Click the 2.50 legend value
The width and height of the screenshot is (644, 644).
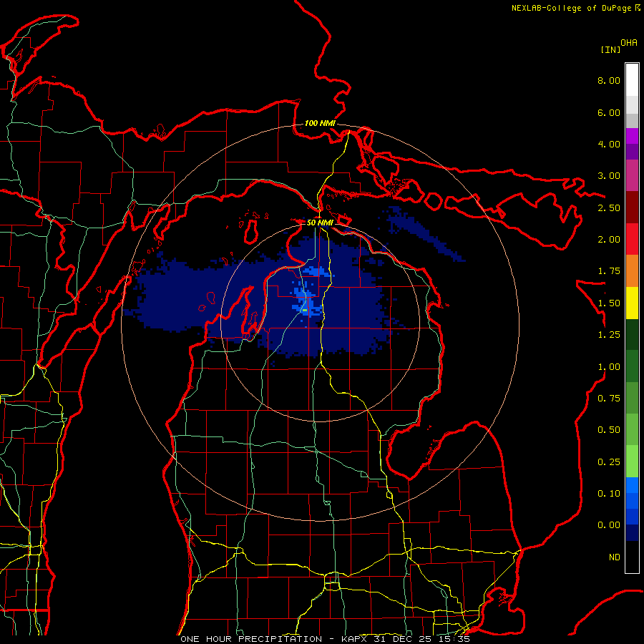click(x=609, y=208)
